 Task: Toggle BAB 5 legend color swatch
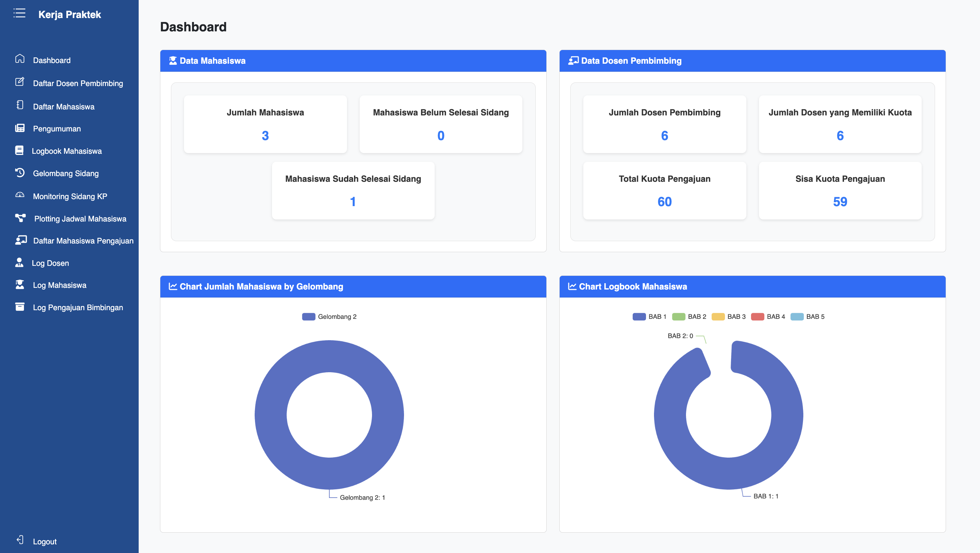coord(797,317)
